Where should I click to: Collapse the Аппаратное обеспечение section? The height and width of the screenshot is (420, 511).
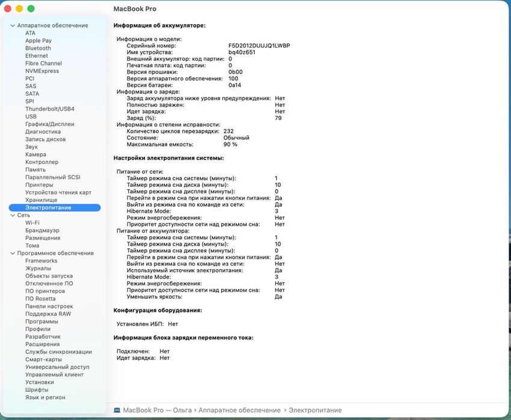tap(13, 25)
